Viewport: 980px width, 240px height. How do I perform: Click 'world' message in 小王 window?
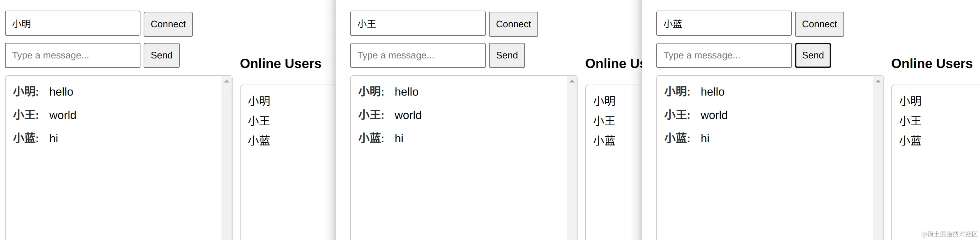pyautogui.click(x=408, y=115)
